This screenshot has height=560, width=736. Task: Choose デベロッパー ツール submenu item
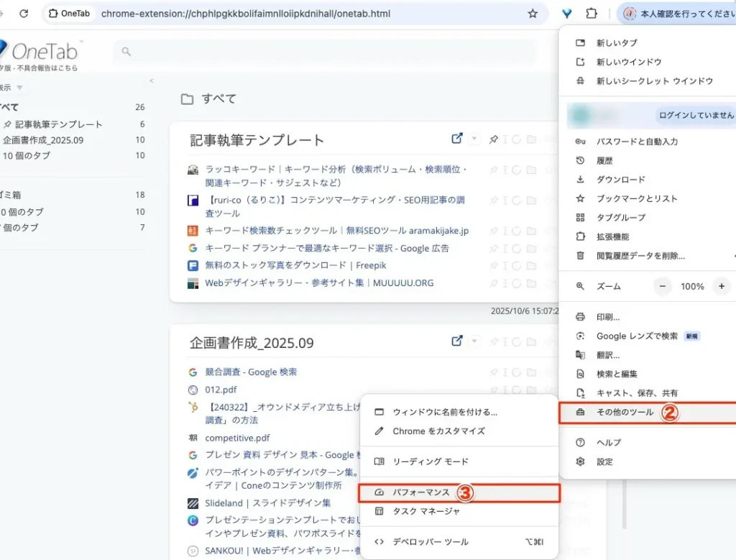[459, 542]
